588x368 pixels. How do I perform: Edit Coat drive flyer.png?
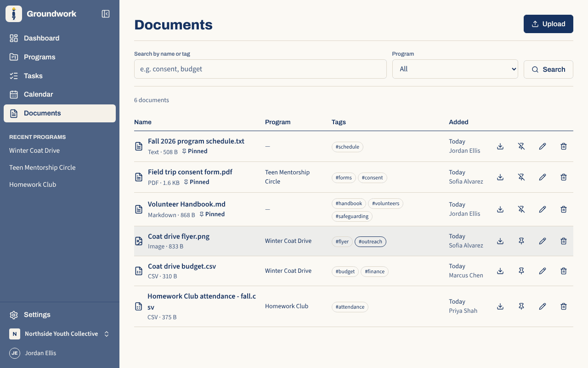(543, 241)
